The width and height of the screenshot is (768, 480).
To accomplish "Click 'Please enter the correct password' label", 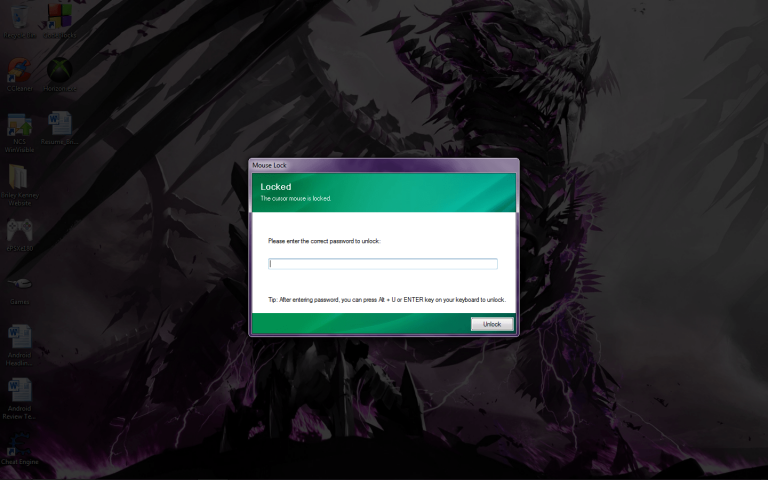I will pyautogui.click(x=324, y=241).
